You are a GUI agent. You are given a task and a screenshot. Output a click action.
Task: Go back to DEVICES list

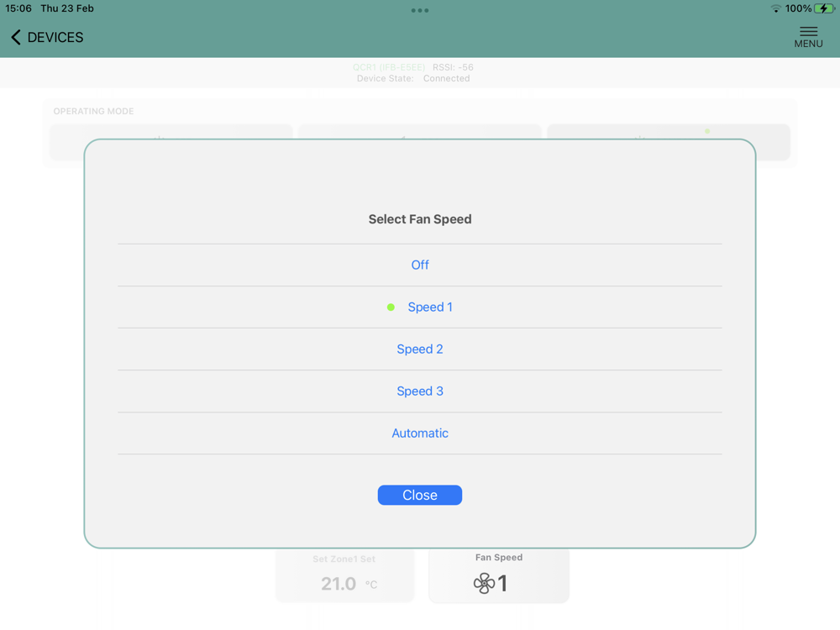pyautogui.click(x=47, y=37)
